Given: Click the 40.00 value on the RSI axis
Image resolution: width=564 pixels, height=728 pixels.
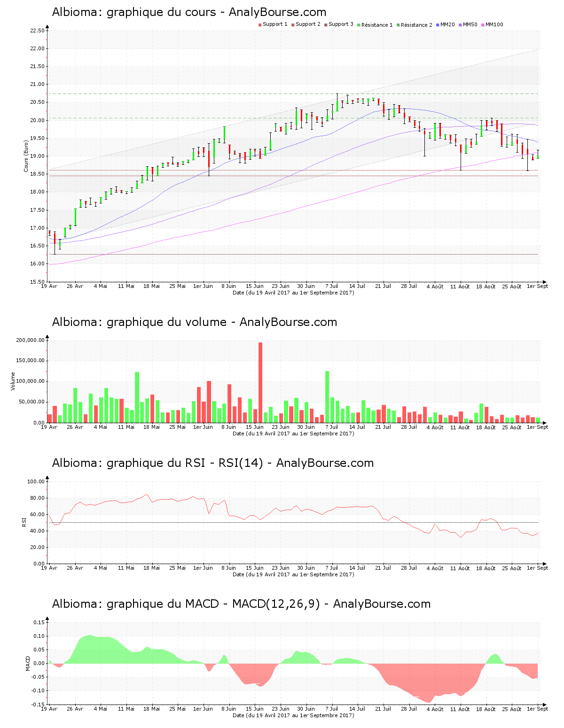Looking at the screenshot, I should [x=37, y=531].
